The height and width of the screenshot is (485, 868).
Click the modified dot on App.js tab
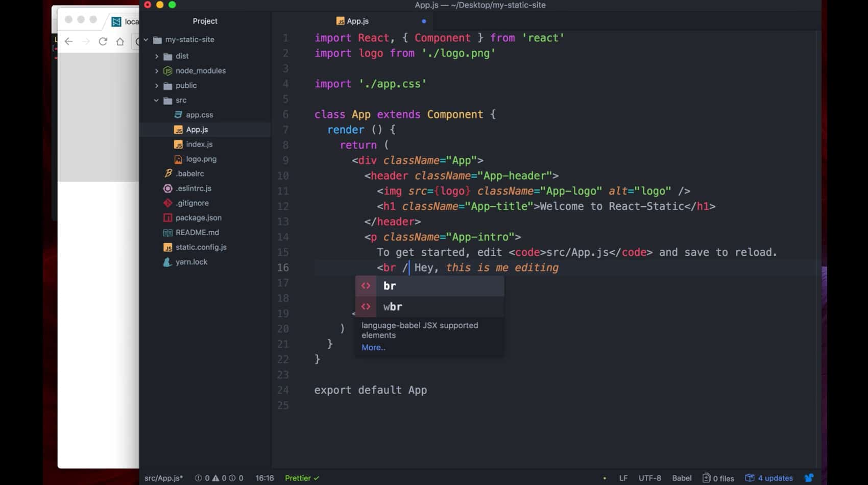tap(424, 21)
